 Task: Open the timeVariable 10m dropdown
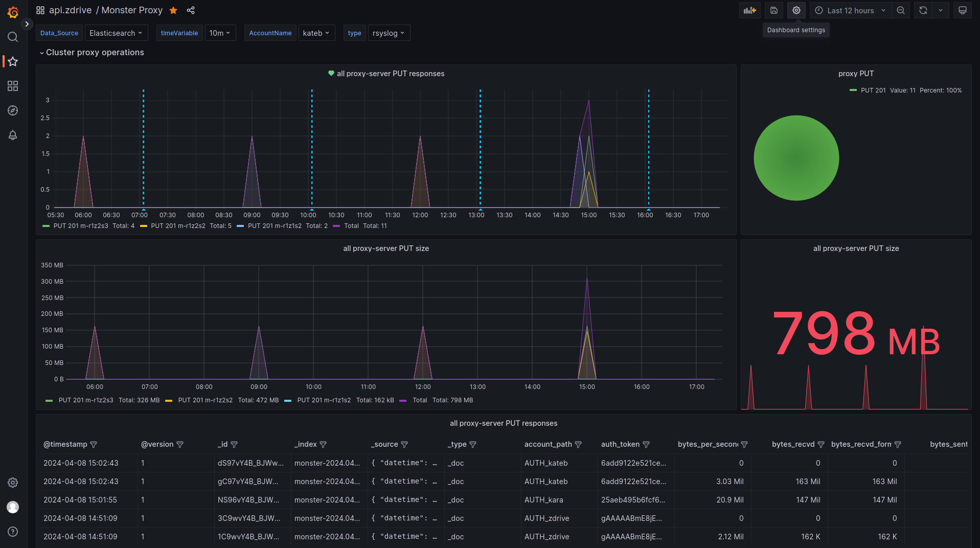pos(220,33)
